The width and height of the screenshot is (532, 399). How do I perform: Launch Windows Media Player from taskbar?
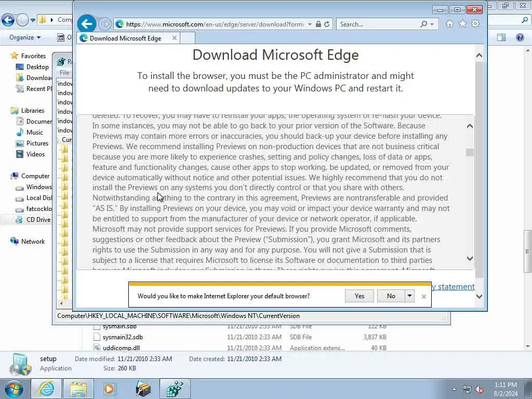tap(109, 389)
